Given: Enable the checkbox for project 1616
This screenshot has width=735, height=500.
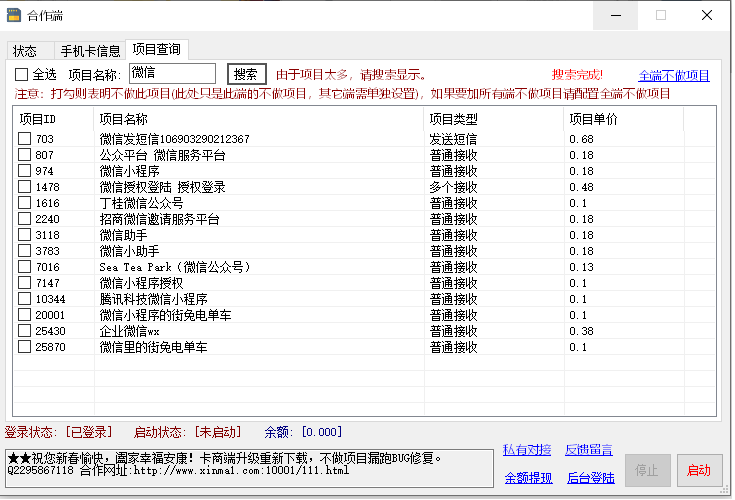Looking at the screenshot, I should coord(24,203).
